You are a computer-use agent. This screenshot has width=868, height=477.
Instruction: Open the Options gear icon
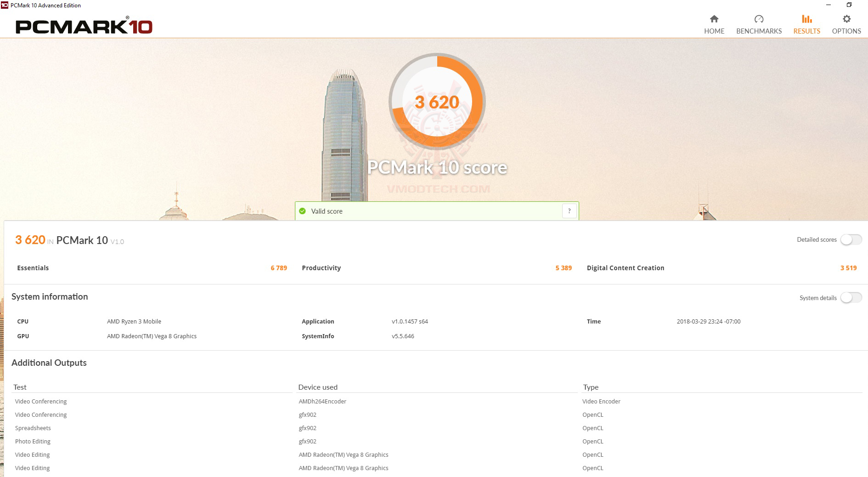pyautogui.click(x=846, y=19)
